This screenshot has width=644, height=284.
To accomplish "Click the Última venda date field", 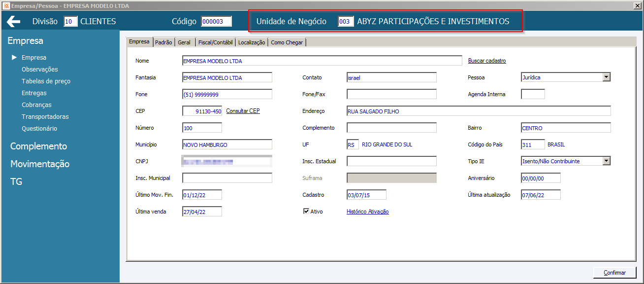I will (x=202, y=212).
